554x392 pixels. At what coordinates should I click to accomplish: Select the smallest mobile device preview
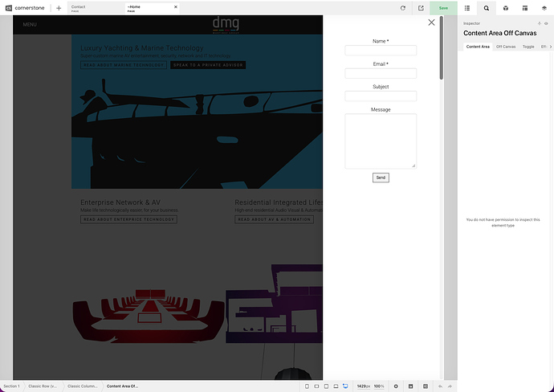307,386
